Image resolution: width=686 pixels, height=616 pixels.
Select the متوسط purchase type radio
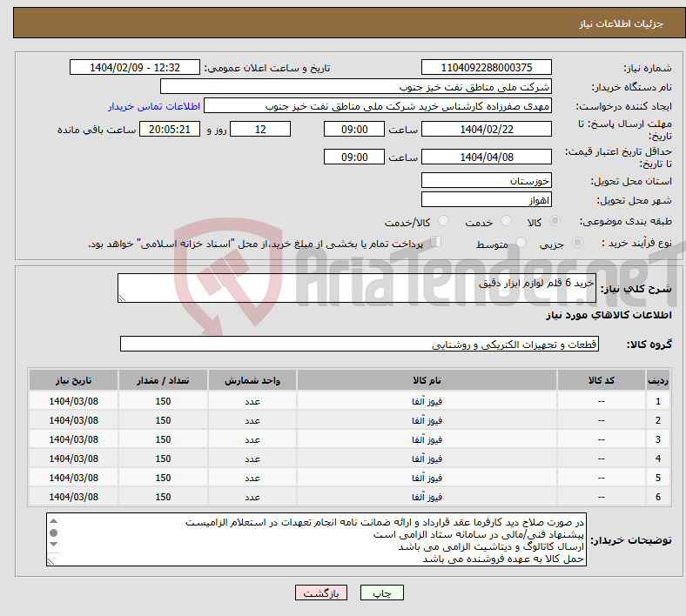coord(521,242)
